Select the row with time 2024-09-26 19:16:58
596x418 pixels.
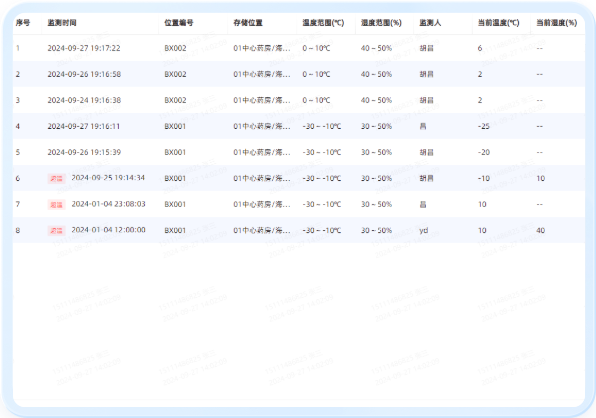[299, 74]
